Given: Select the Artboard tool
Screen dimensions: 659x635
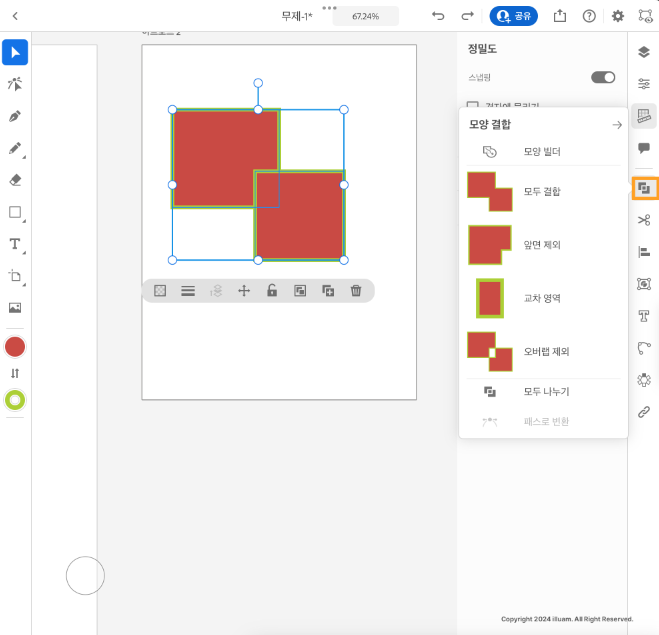Looking at the screenshot, I should point(15,276).
